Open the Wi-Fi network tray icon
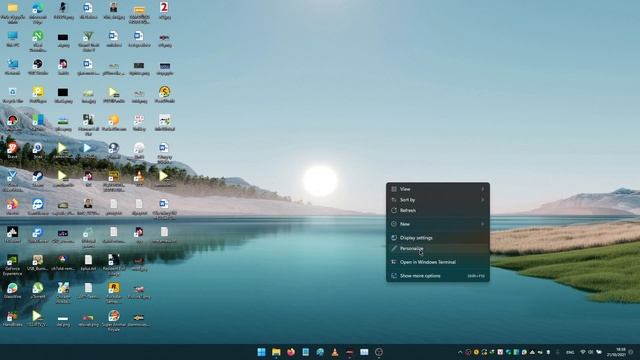The image size is (640, 360). (583, 352)
